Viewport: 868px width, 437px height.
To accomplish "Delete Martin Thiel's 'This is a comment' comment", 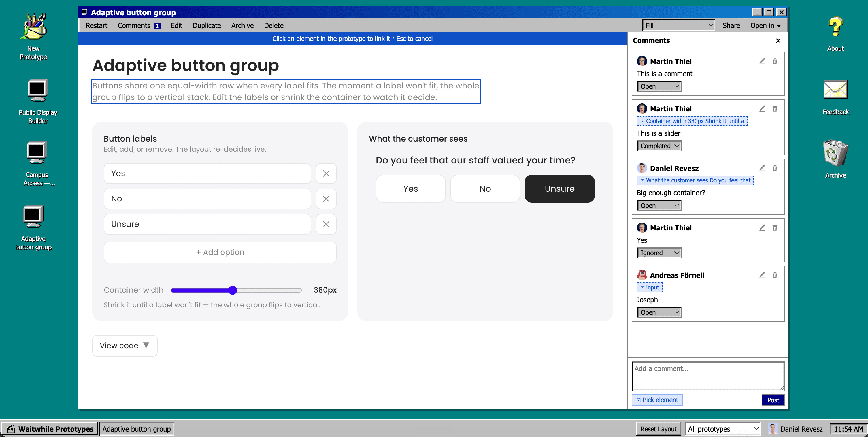I will click(775, 61).
